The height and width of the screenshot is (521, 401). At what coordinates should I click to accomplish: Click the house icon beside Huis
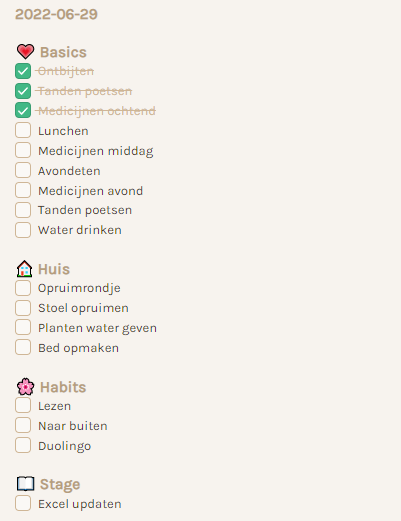(x=24, y=269)
